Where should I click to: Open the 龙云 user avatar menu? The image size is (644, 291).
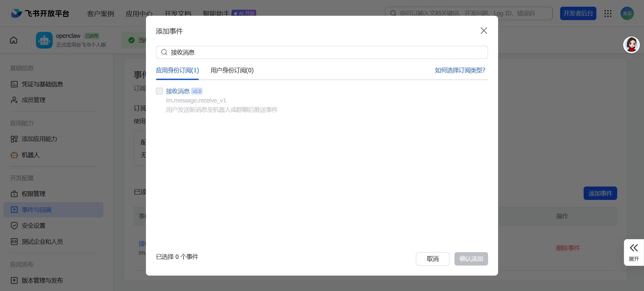[627, 13]
